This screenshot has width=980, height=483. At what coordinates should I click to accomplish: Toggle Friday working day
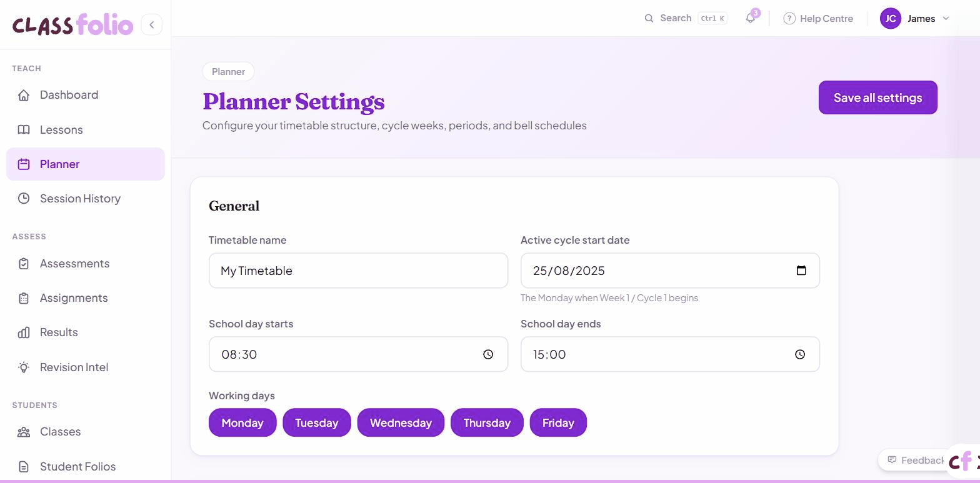coord(558,423)
